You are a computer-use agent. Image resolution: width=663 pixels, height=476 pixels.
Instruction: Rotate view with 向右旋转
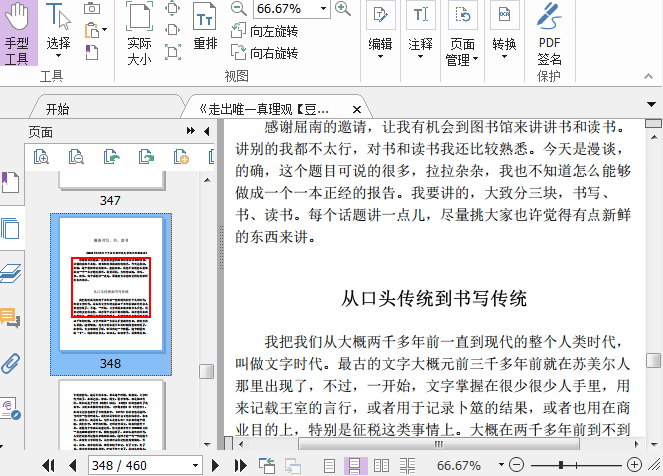coord(265,53)
